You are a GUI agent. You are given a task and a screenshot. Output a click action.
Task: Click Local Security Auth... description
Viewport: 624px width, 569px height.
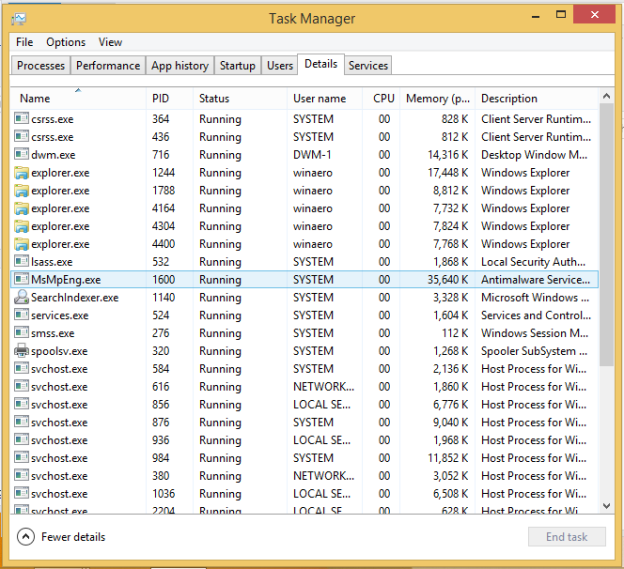point(533,262)
